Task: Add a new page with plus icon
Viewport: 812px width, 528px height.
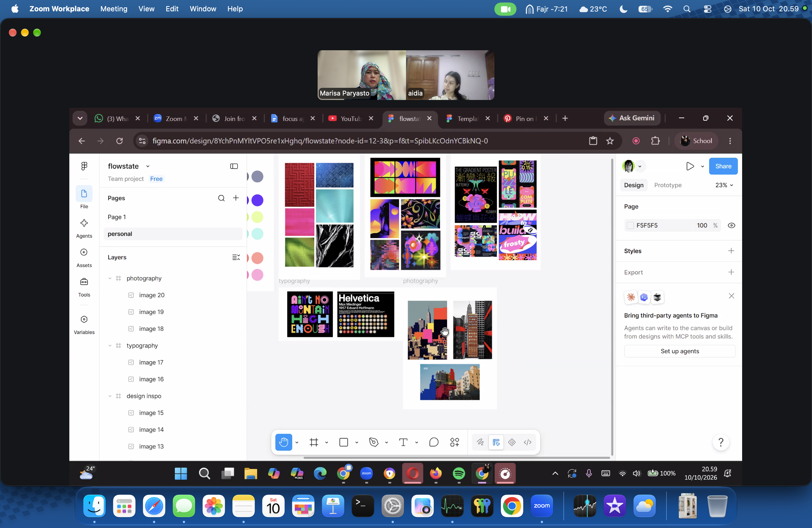Action: [x=236, y=198]
